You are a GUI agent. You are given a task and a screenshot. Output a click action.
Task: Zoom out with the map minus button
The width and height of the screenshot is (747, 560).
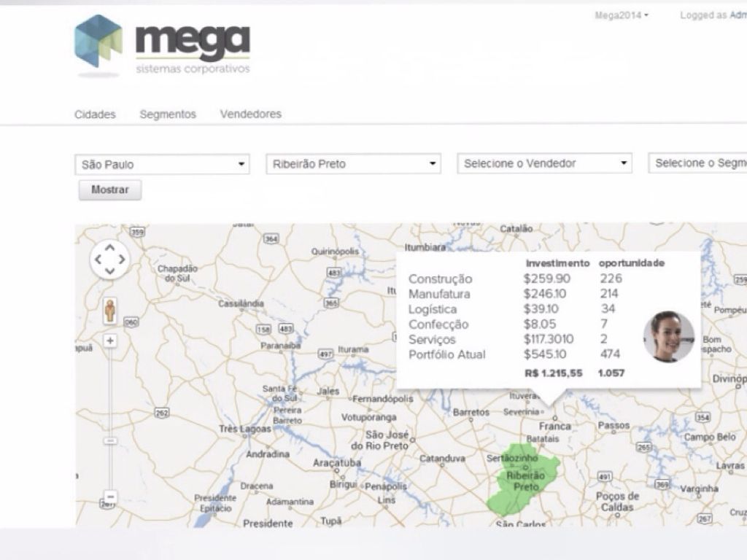pos(110,497)
